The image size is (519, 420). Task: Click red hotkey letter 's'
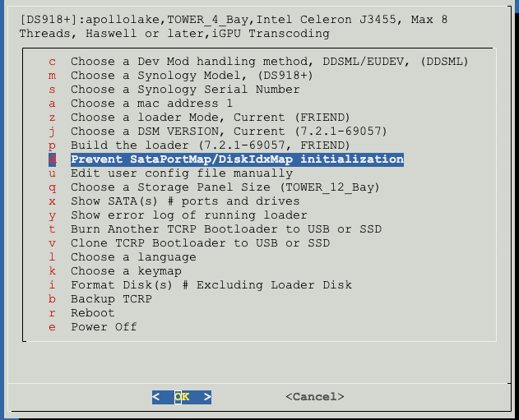tap(52, 90)
